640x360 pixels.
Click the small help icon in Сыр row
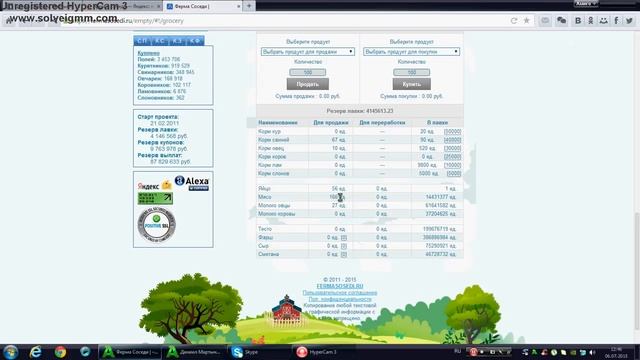click(344, 246)
